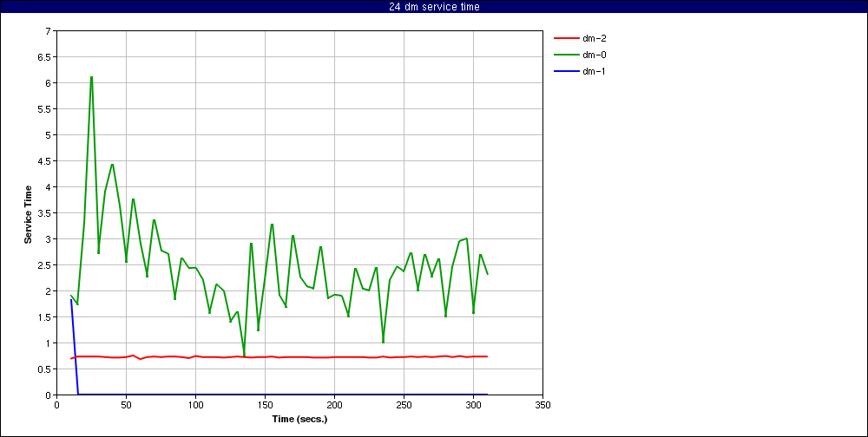Select the dm-2 legend label
The width and height of the screenshot is (868, 437).
(594, 39)
